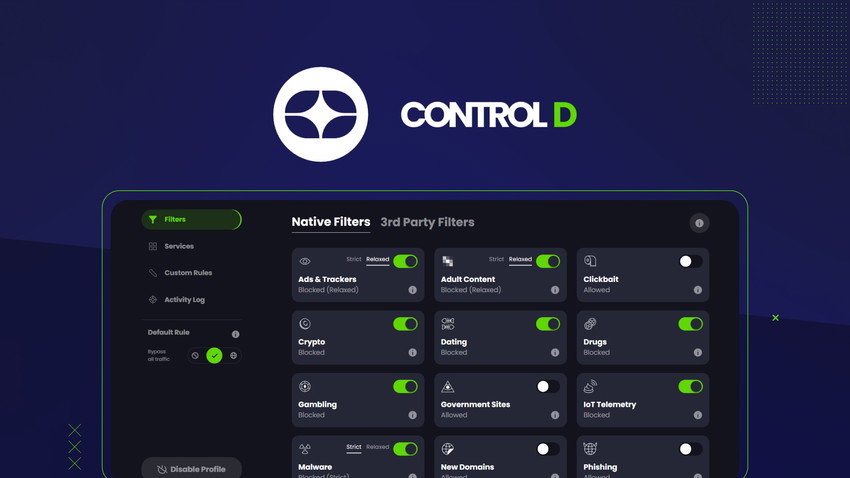Enable the Government Sites filter
The image size is (850, 478).
548,386
